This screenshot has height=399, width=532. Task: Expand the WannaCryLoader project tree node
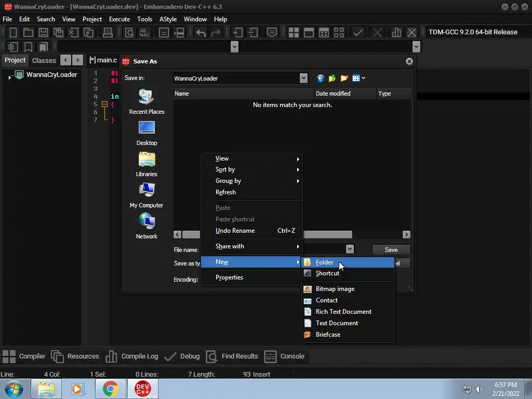point(9,77)
